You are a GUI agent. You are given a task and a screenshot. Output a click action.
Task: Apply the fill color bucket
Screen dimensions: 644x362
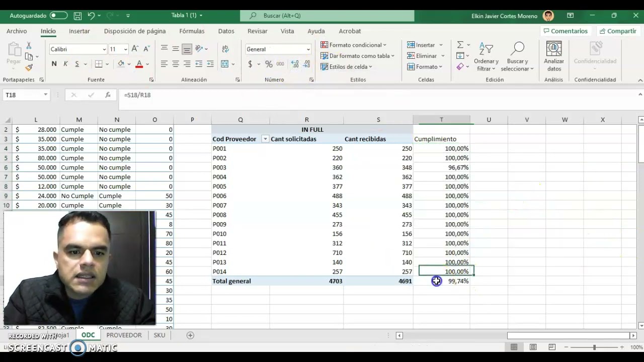click(x=121, y=64)
